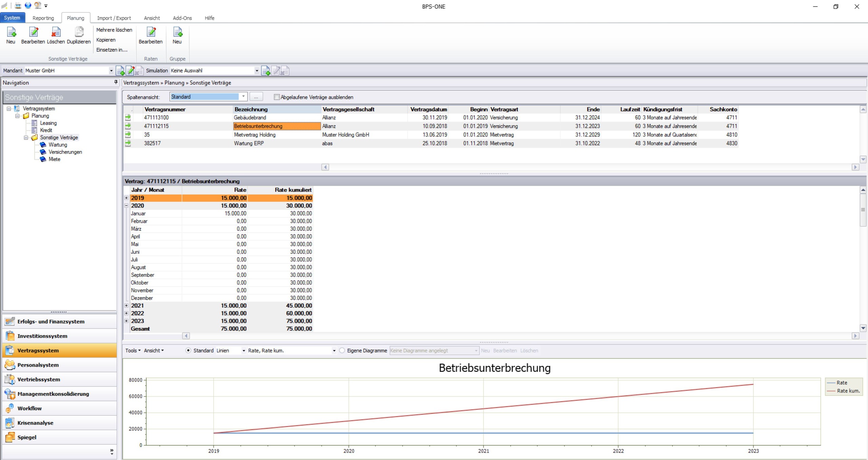Switch to Ansicht ribbon tab
This screenshot has width=868, height=460.
(x=152, y=18)
